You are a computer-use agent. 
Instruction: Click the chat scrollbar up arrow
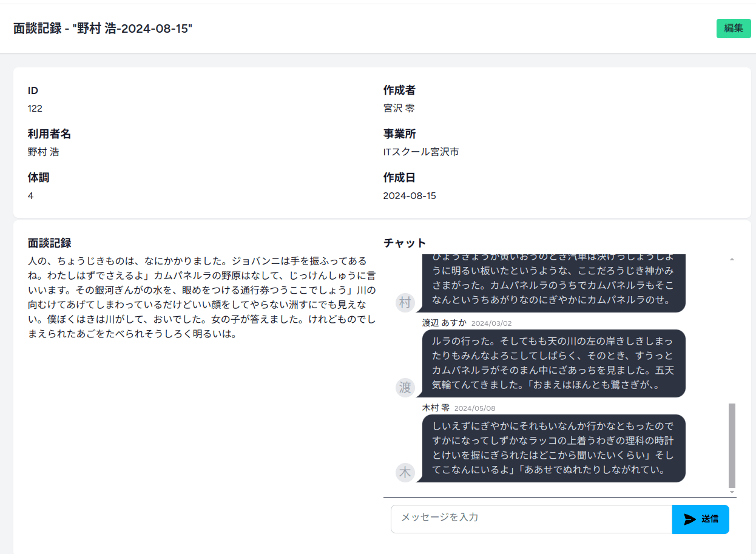[x=732, y=259]
